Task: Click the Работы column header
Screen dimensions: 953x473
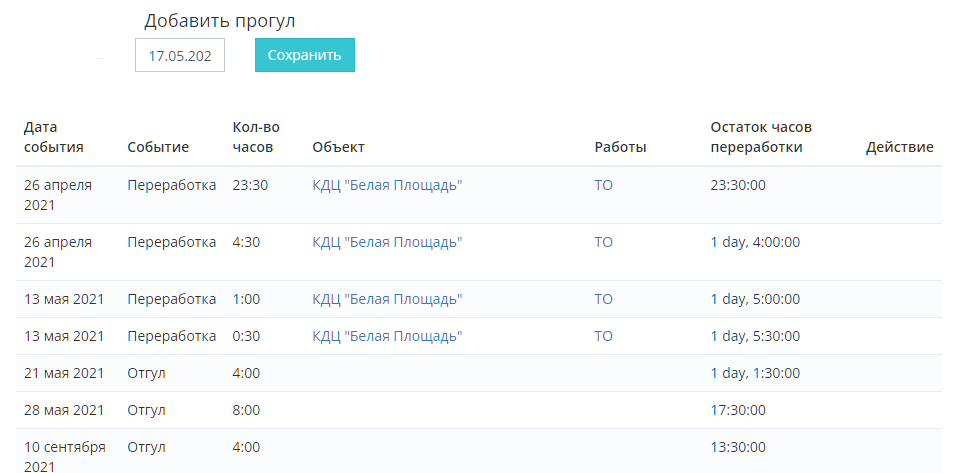Action: click(620, 147)
